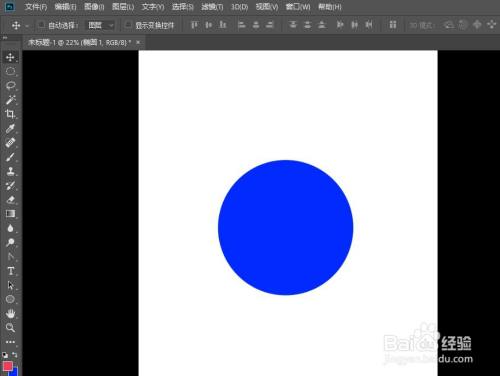Viewport: 500px width, 376px height.
Task: Open the Move tool preset picker arrow
Action: click(27, 26)
